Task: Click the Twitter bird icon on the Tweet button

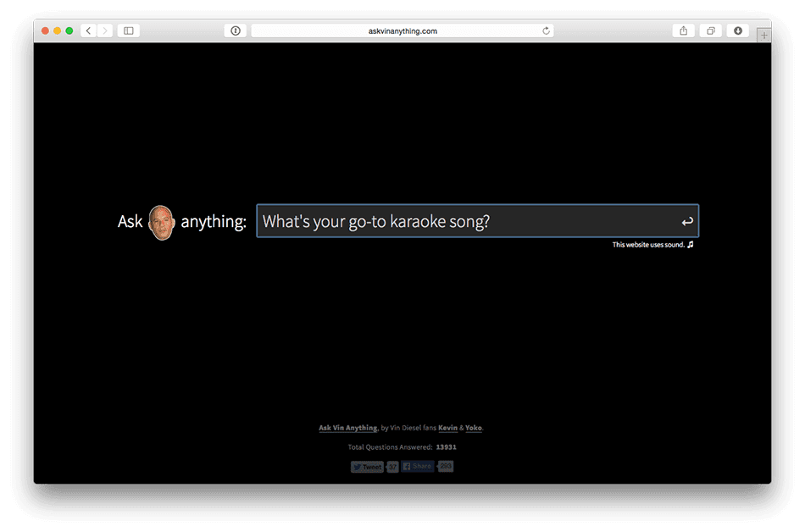Action: pyautogui.click(x=358, y=466)
